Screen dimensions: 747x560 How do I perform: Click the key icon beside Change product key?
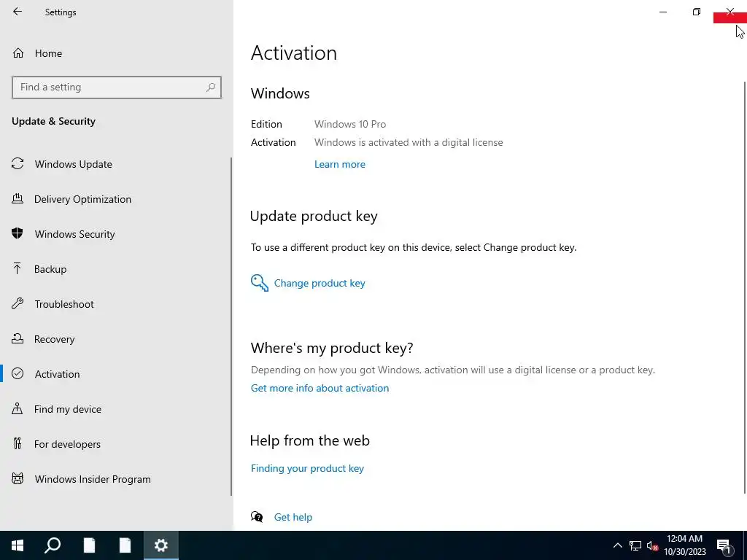tap(260, 283)
